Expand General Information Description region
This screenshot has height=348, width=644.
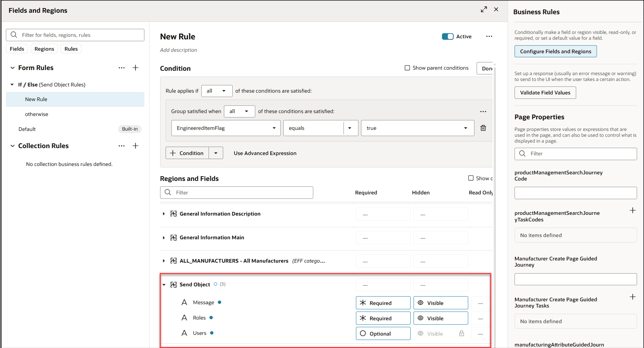tap(164, 214)
